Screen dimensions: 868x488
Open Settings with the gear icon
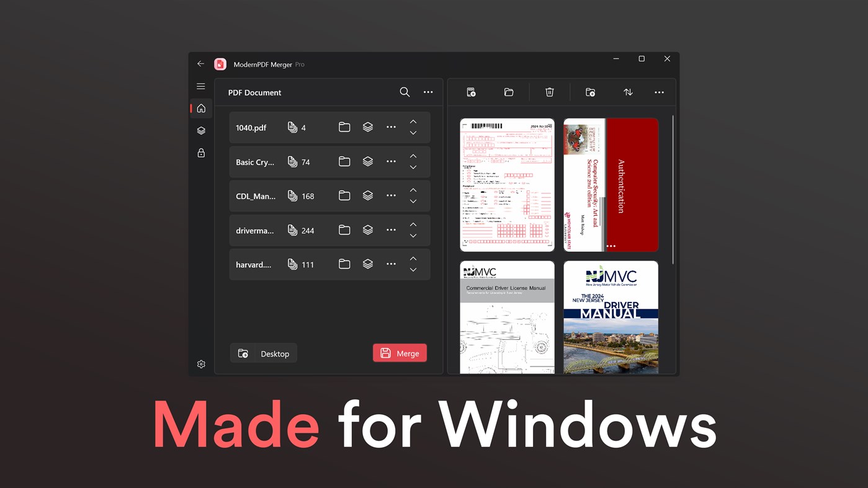[x=200, y=364]
